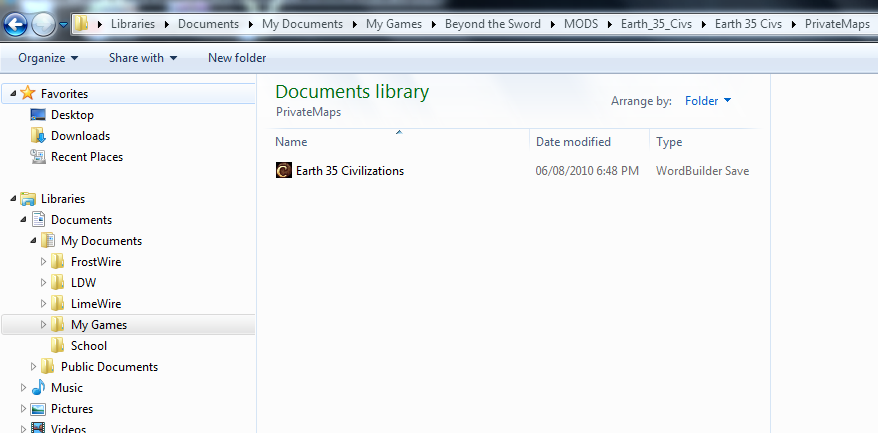Click the Desktop monitor icon
Screen dimensions: 878x433
(x=38, y=115)
